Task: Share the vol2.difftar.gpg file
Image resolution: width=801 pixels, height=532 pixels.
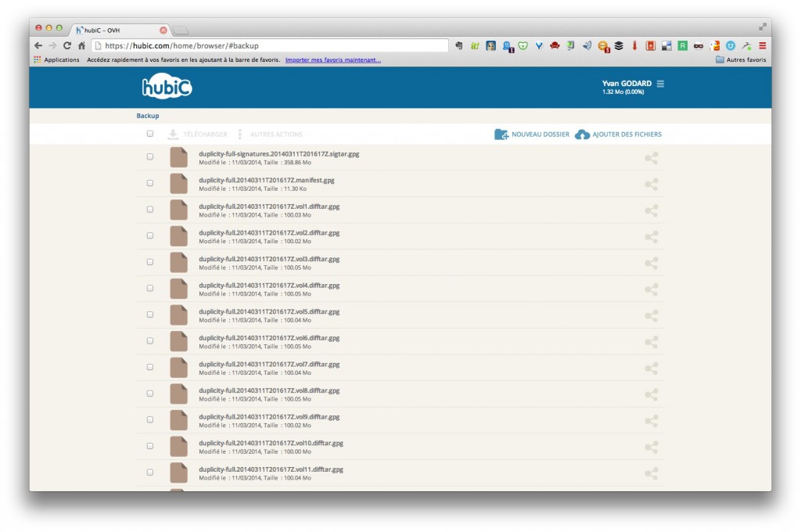Action: pyautogui.click(x=651, y=236)
